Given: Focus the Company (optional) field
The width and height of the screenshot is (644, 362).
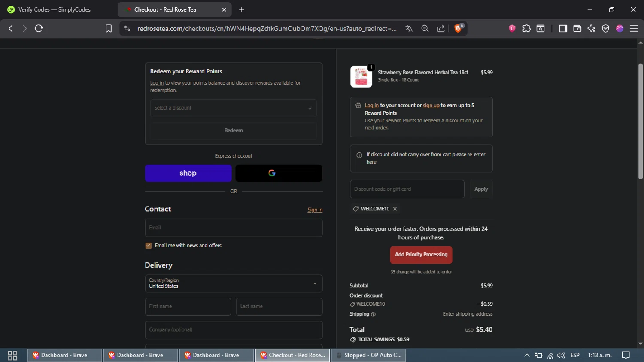Looking at the screenshot, I should pos(234,330).
